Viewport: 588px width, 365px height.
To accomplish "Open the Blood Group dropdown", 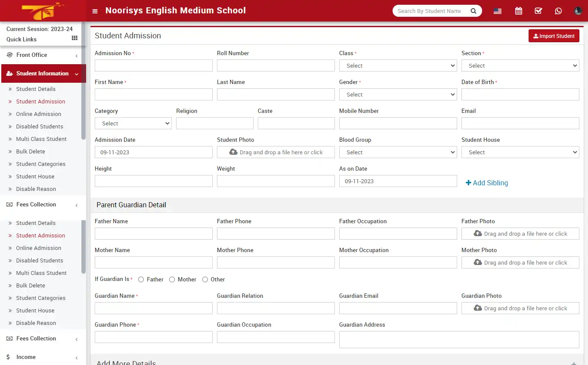I will point(397,152).
